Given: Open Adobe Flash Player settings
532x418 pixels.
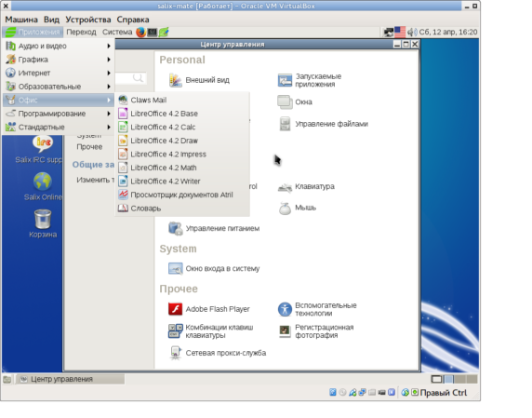Looking at the screenshot, I should [x=209, y=309].
